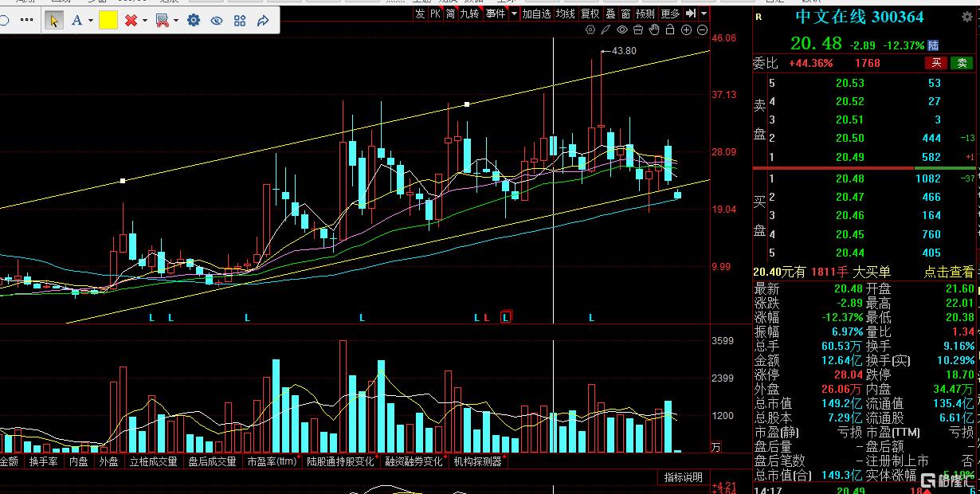Viewport: 980px width, 494px height.
Task: Open dropdown arrow at chart toolbar end
Action: (704, 14)
